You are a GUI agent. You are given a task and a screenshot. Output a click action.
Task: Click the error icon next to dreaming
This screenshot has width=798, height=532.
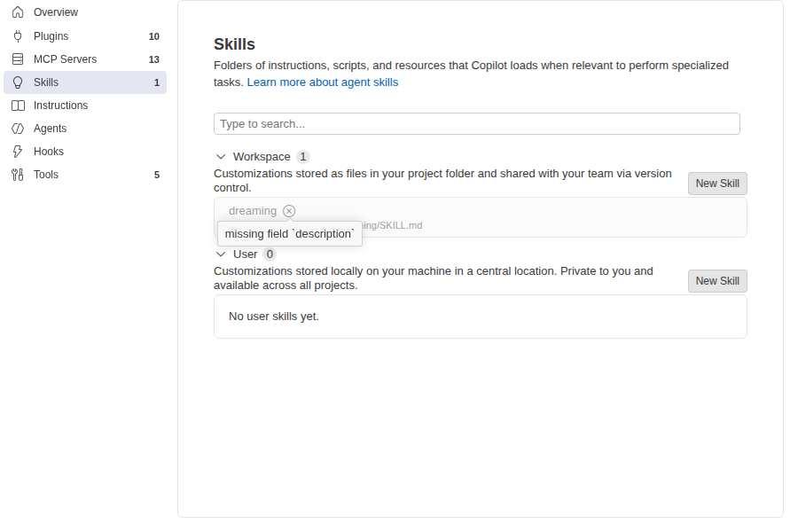pyautogui.click(x=289, y=211)
